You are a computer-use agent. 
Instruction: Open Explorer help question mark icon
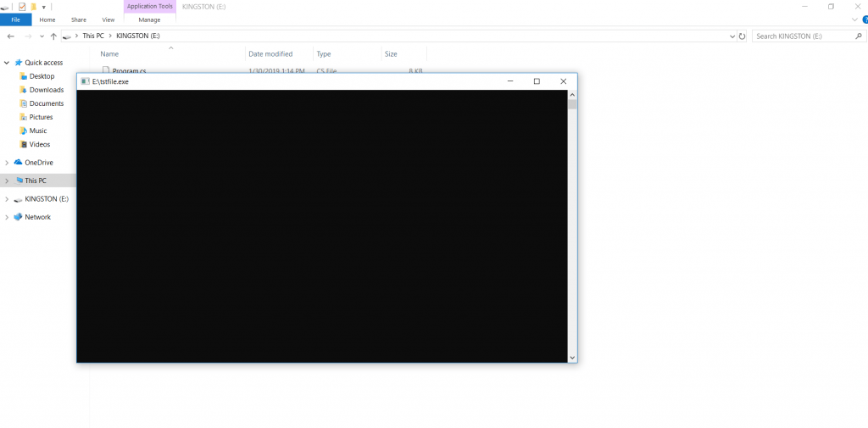865,20
